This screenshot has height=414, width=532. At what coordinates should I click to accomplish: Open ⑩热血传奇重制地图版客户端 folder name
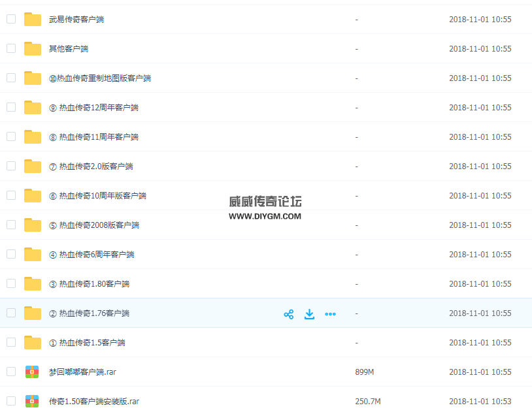click(x=100, y=78)
